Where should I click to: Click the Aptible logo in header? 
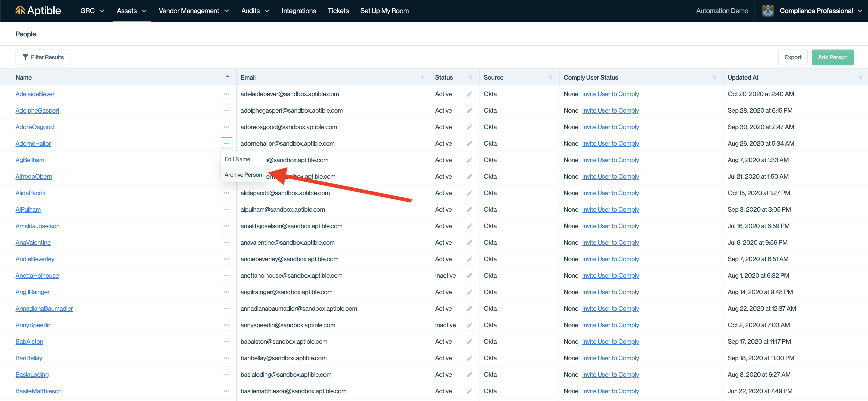point(38,11)
